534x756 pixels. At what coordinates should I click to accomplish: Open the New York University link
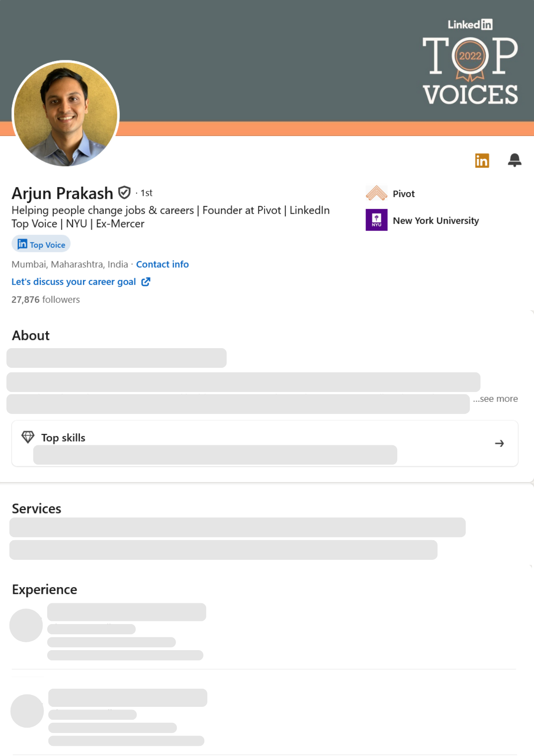point(436,220)
